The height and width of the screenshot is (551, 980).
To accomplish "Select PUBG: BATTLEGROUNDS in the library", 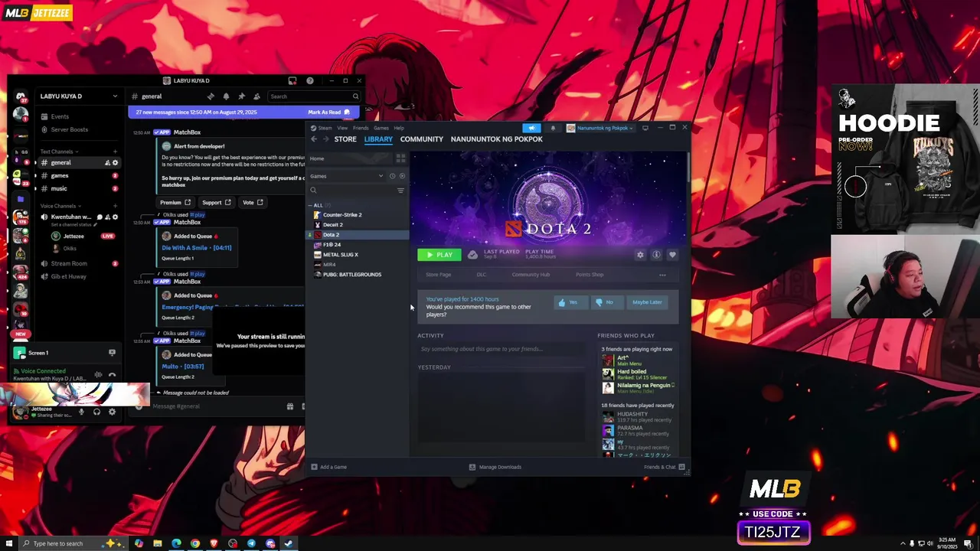I will [352, 275].
